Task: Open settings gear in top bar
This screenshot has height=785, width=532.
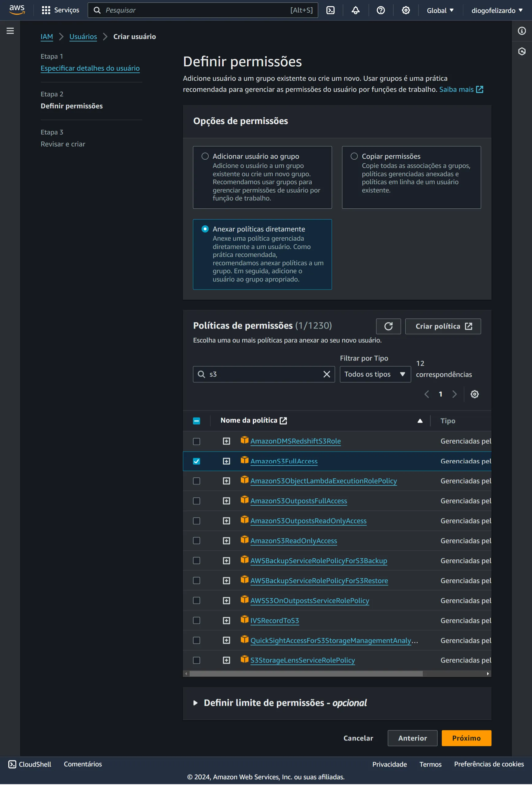Action: [x=406, y=10]
